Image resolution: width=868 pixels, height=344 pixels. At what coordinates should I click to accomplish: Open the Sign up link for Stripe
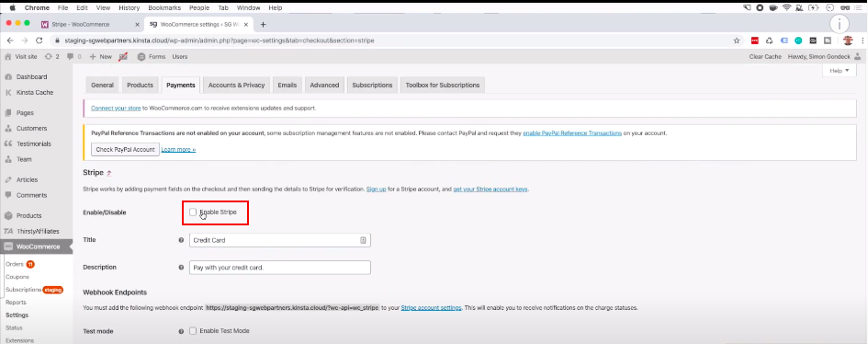tap(377, 189)
